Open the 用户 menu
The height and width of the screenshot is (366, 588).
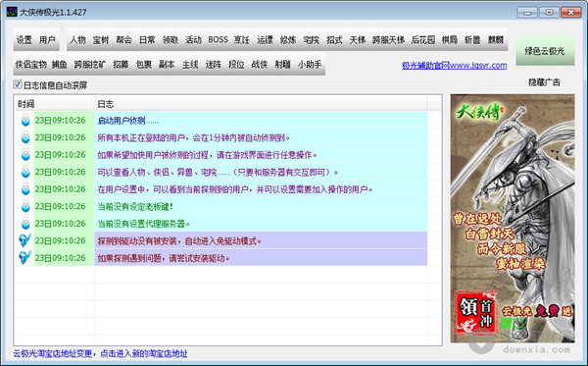tap(47, 40)
